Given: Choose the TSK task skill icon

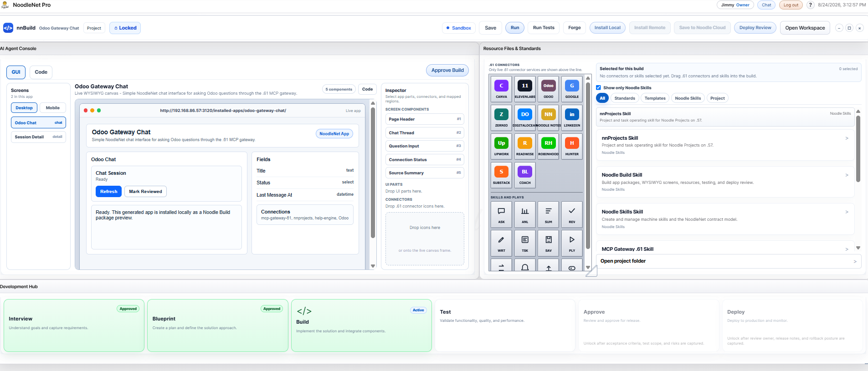Looking at the screenshot, I should pyautogui.click(x=525, y=243).
